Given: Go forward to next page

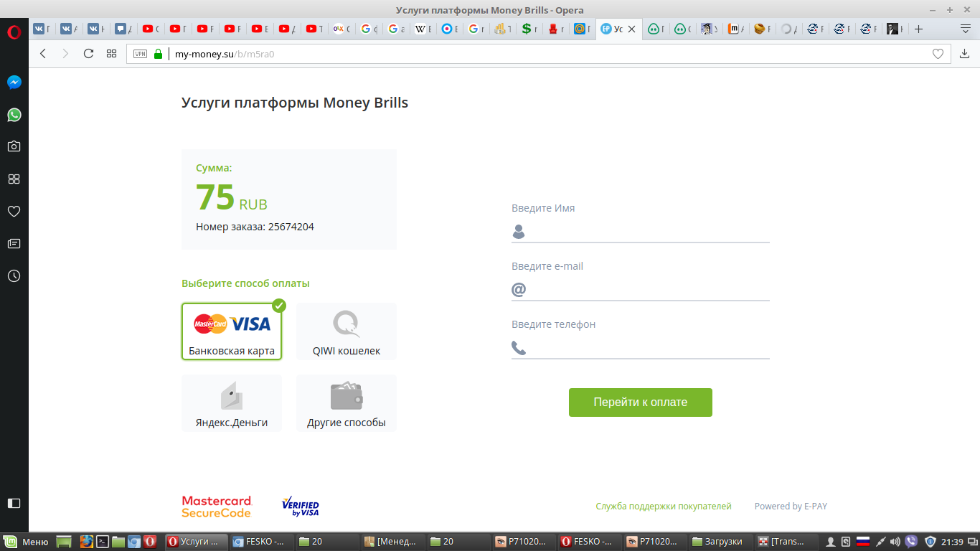Looking at the screenshot, I should click(x=66, y=54).
